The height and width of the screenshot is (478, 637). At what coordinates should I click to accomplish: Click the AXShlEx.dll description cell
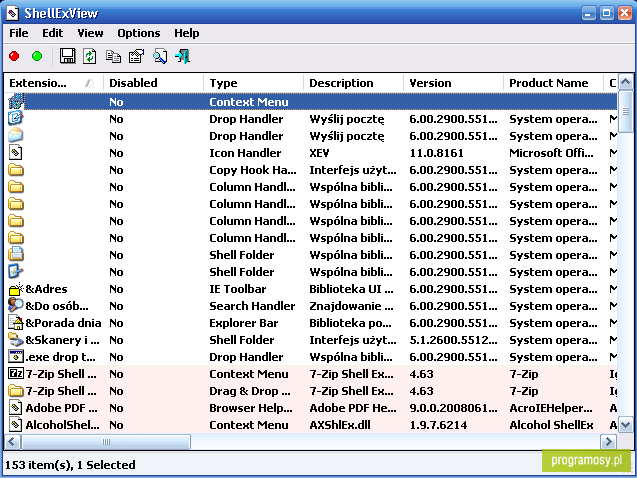click(x=340, y=425)
